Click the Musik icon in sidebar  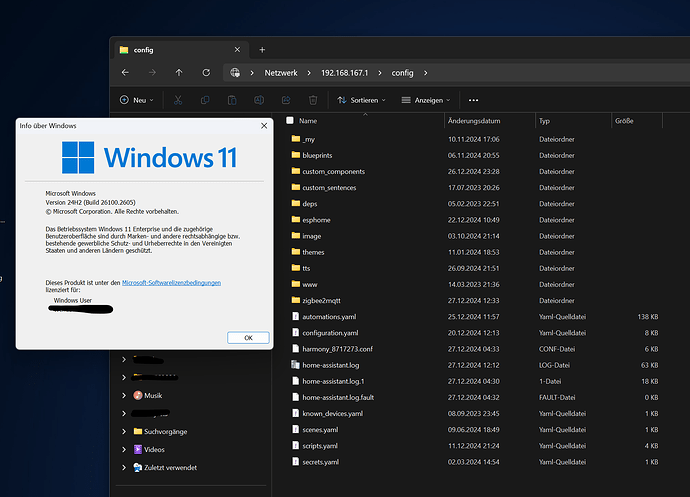(x=138, y=395)
